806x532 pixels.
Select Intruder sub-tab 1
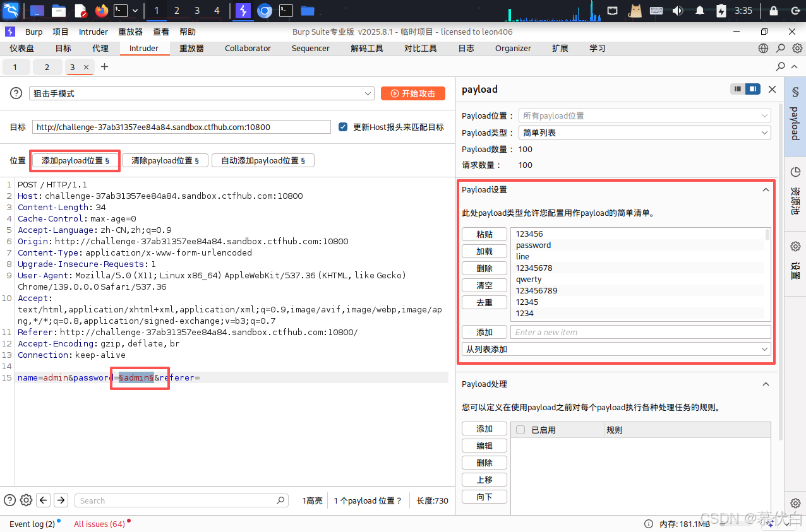point(15,67)
